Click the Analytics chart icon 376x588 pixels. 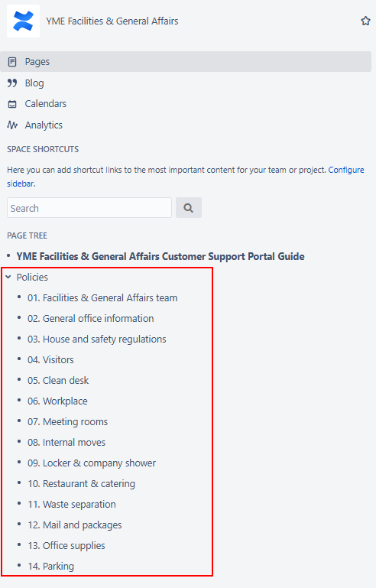[x=12, y=125]
